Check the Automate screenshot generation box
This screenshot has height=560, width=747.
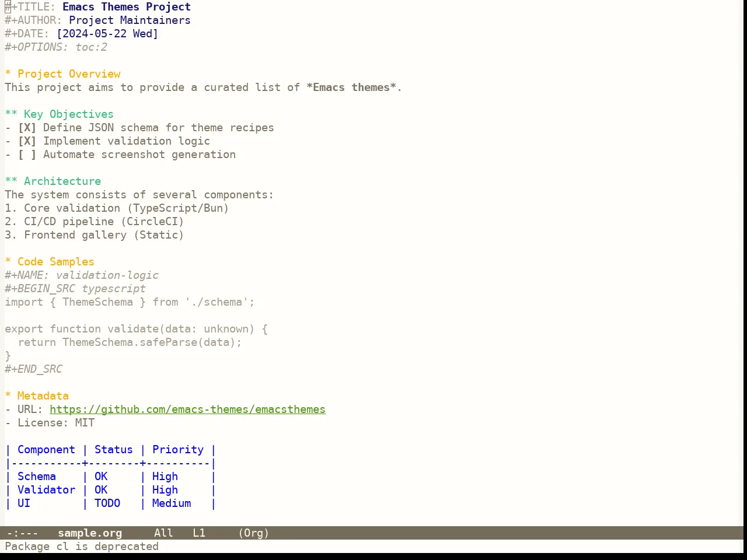pos(27,155)
